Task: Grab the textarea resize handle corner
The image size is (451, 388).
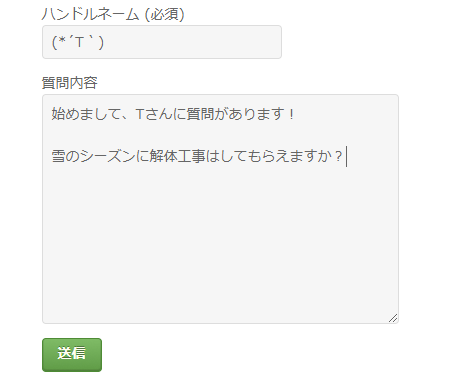Action: 393,318
